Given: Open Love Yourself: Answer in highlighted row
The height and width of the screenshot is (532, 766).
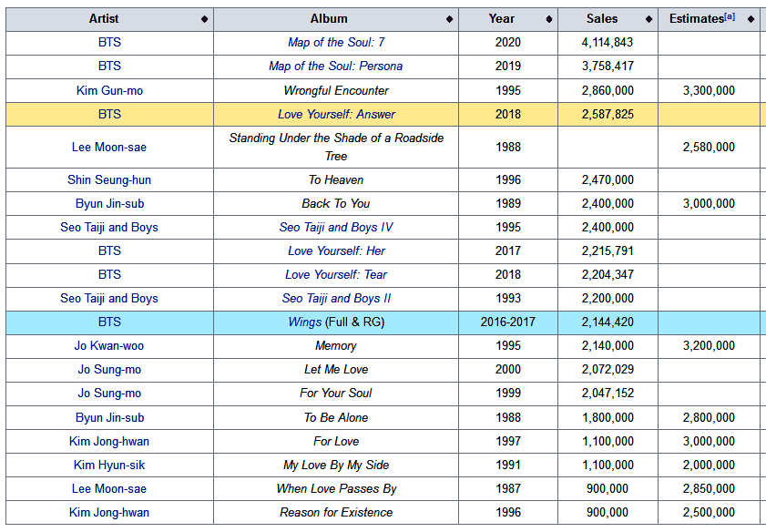Looking at the screenshot, I should (336, 114).
